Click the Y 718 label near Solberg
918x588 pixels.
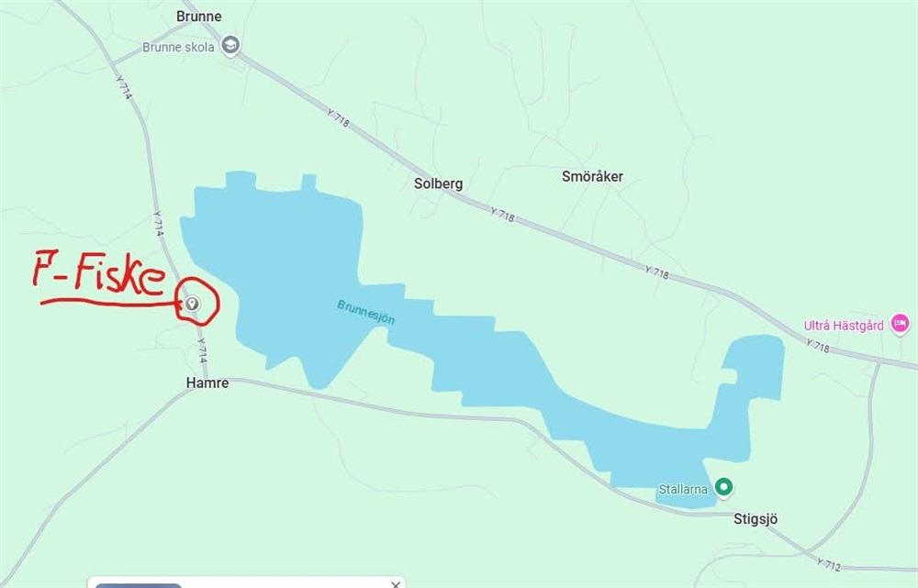click(x=502, y=215)
